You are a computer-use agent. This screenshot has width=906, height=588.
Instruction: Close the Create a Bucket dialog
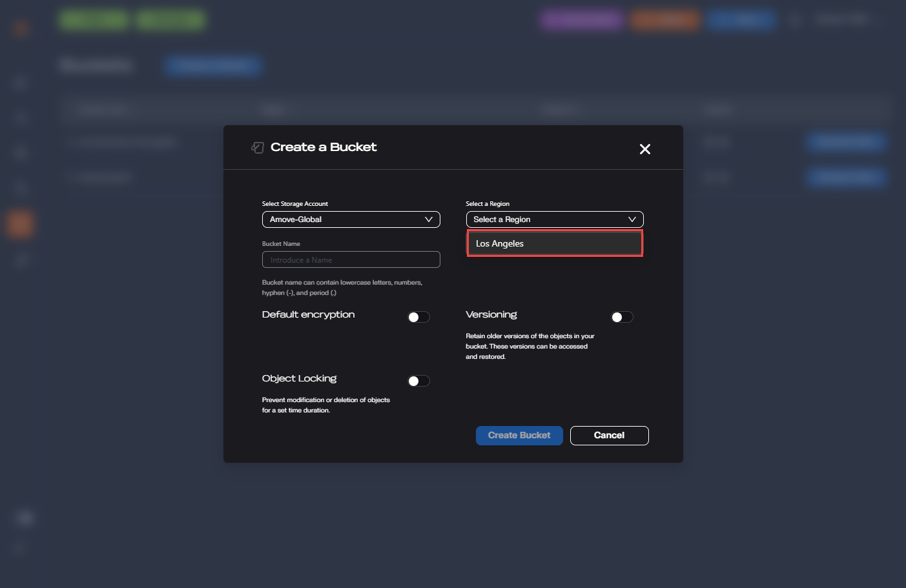(644, 149)
